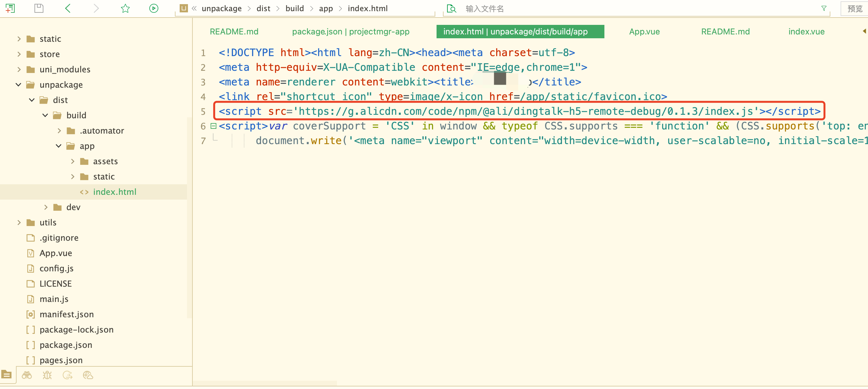The image size is (868, 389).
Task: Click the new file icon in toolbar
Action: click(10, 8)
